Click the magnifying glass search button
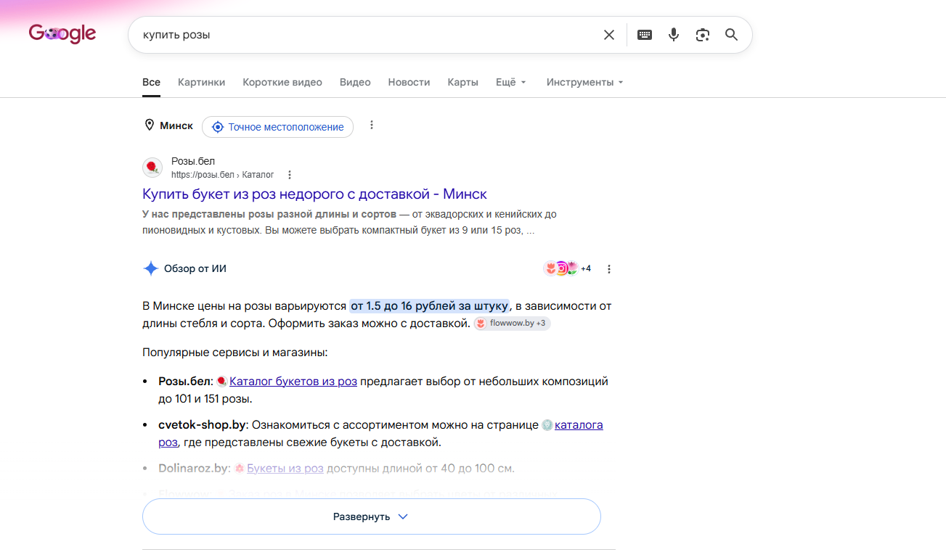The image size is (946, 560). coord(731,35)
